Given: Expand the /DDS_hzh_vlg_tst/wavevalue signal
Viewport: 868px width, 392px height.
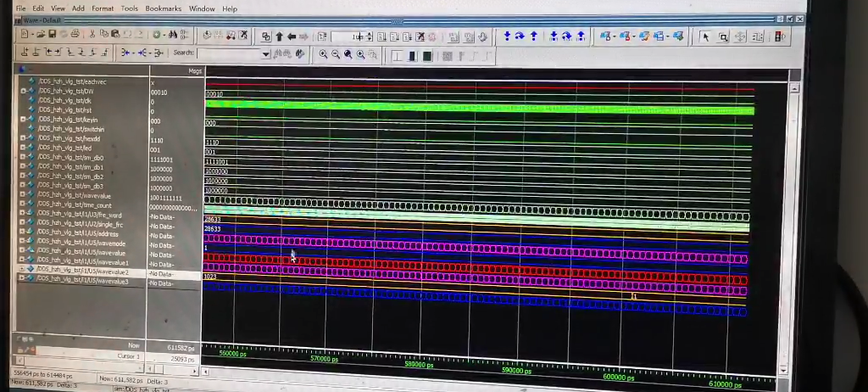Looking at the screenshot, I should pyautogui.click(x=23, y=194).
